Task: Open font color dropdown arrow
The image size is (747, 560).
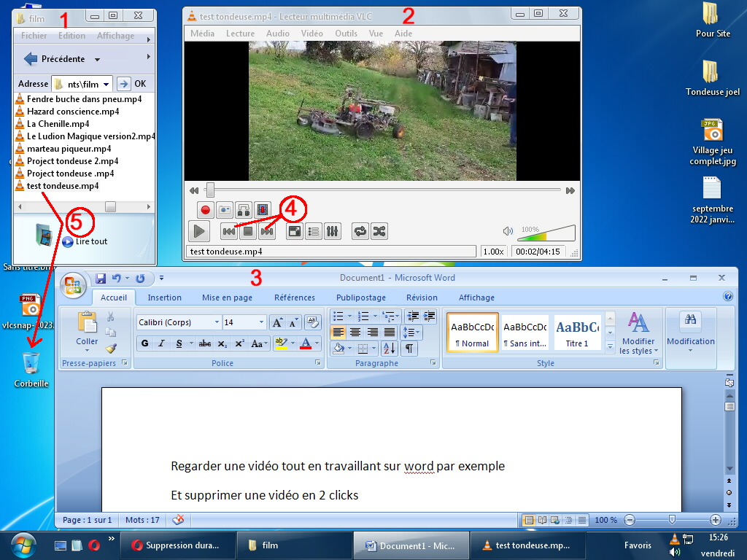Action: (x=317, y=343)
